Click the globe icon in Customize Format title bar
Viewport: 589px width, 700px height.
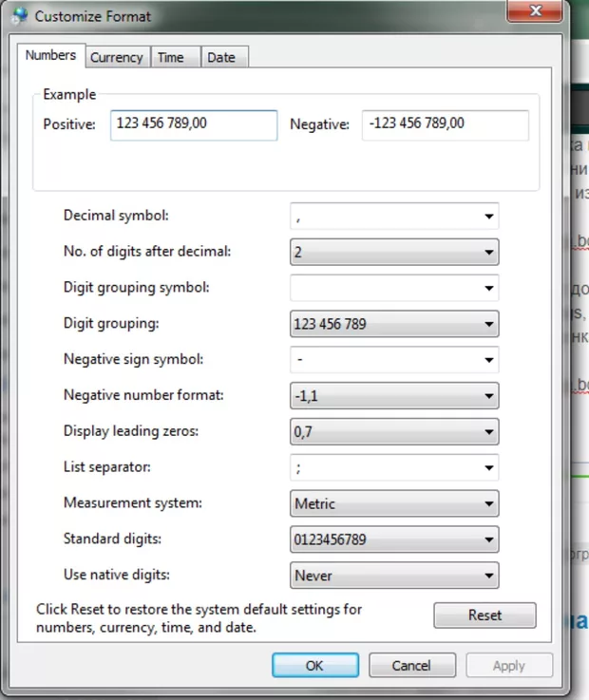pyautogui.click(x=19, y=16)
